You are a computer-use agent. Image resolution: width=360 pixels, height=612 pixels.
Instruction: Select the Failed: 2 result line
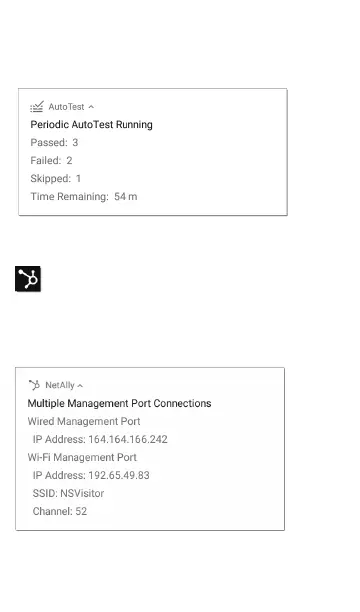coord(51,160)
